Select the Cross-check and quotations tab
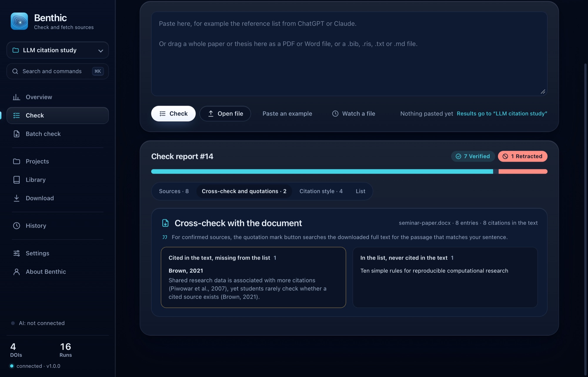This screenshot has width=588, height=377. (x=244, y=191)
